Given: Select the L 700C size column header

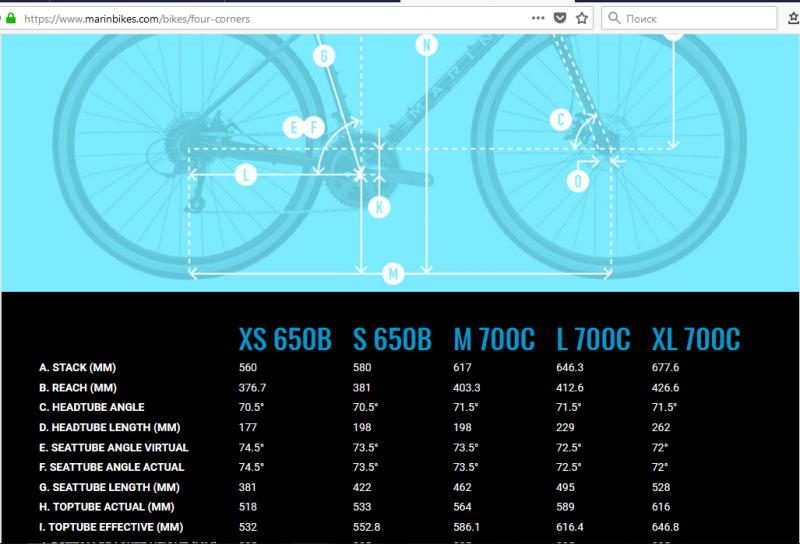Looking at the screenshot, I should pos(593,339).
